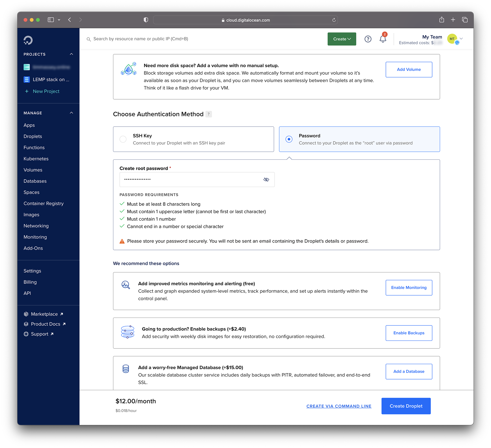Click the plus icon beside New Project

click(27, 91)
